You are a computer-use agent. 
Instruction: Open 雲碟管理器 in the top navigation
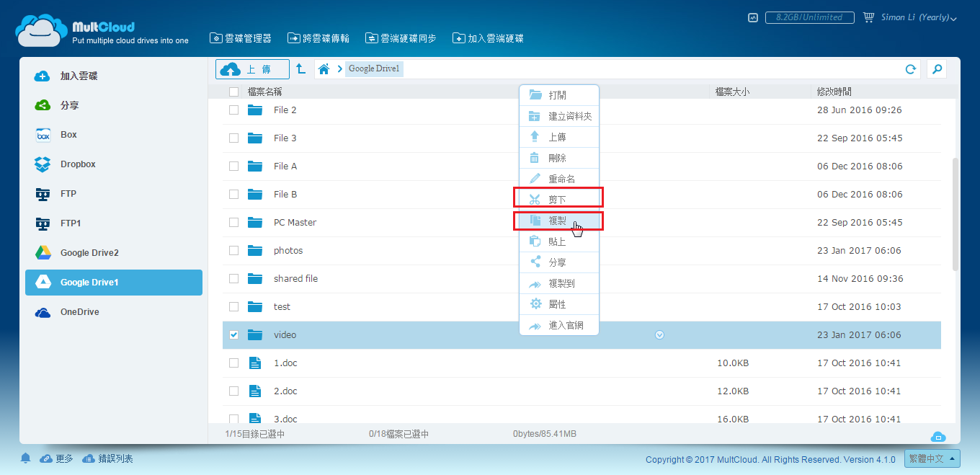(x=241, y=38)
